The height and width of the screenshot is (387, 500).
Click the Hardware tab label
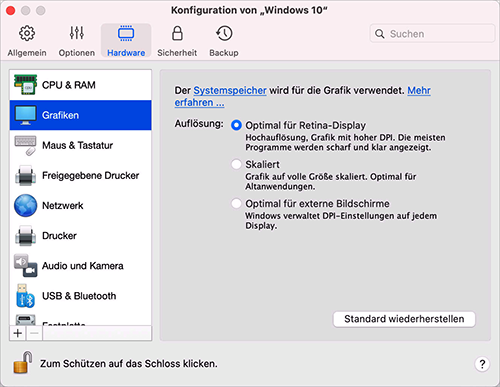click(x=126, y=53)
